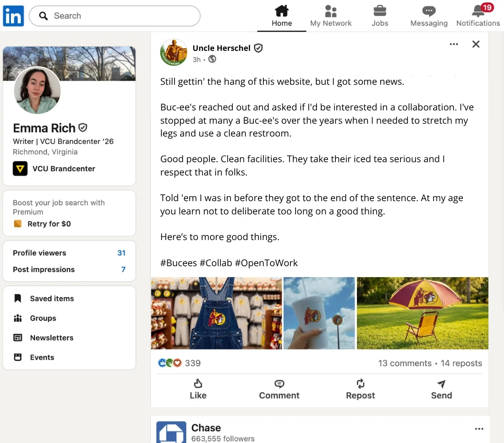
Task: View the umbrella and chair photo
Action: [422, 313]
